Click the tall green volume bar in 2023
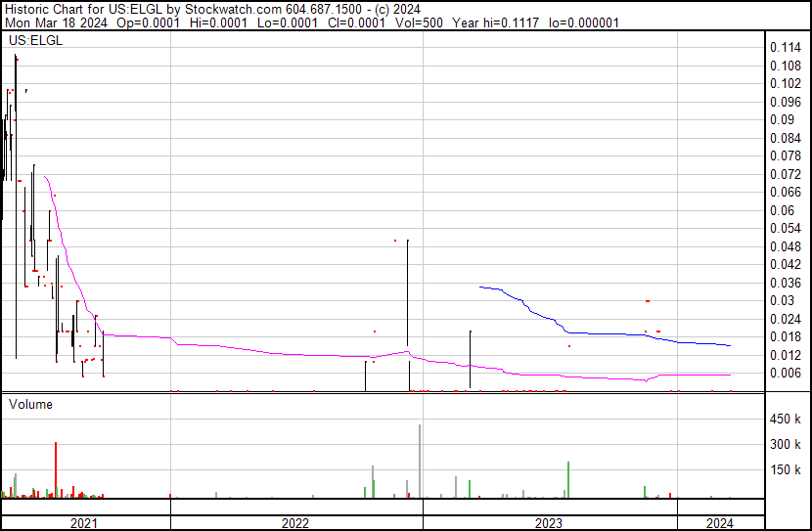The width and height of the screenshot is (812, 531). [x=567, y=480]
